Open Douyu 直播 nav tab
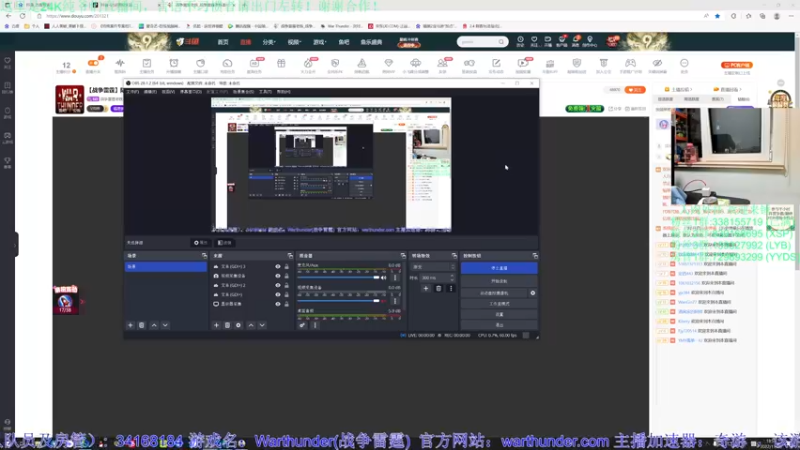 245,42
